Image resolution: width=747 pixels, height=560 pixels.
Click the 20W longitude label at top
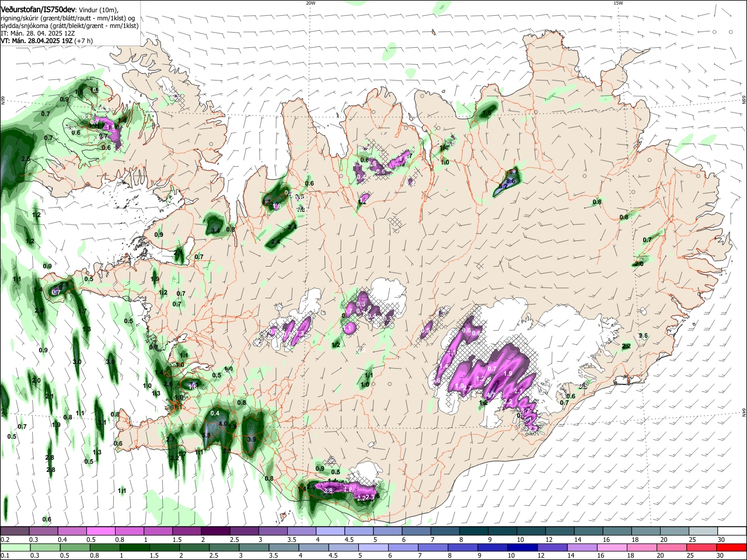point(310,3)
